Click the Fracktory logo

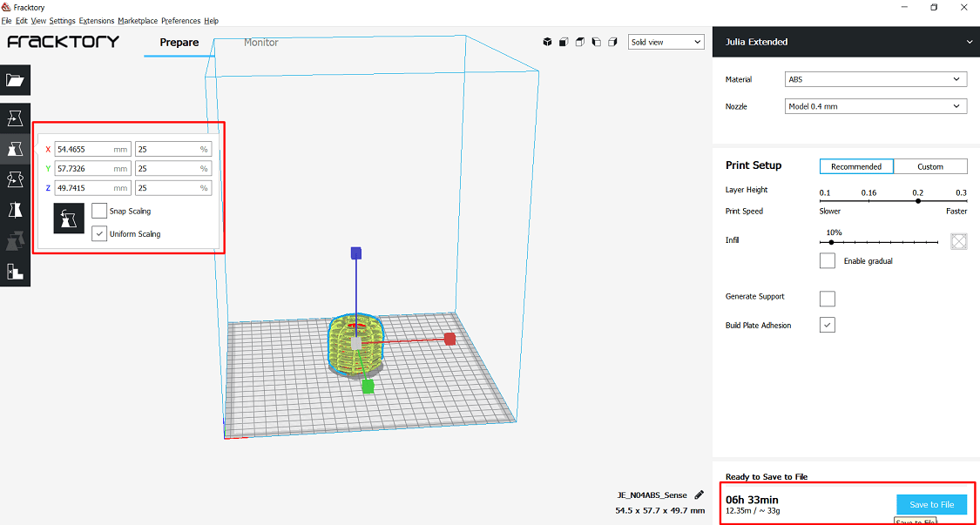(x=63, y=42)
